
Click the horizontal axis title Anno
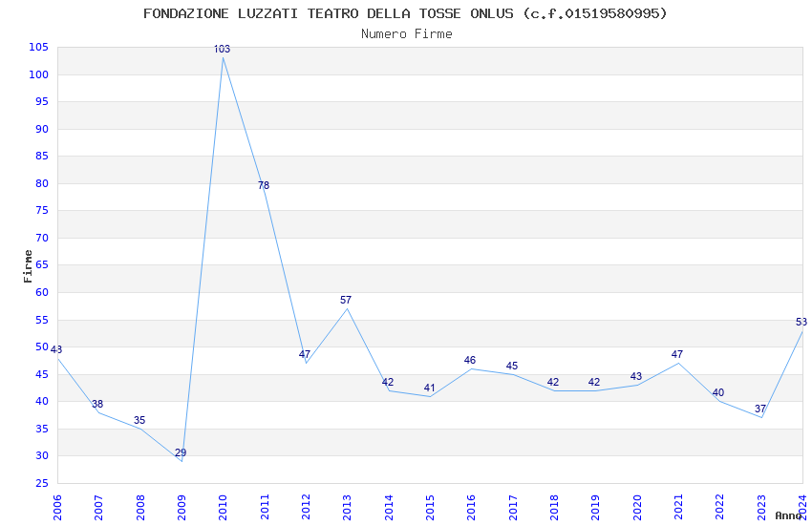pos(788,515)
